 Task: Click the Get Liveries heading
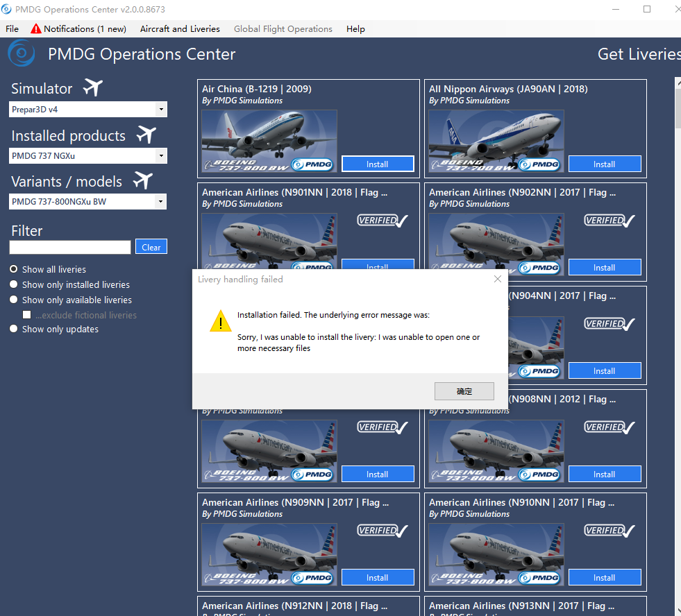tap(639, 54)
